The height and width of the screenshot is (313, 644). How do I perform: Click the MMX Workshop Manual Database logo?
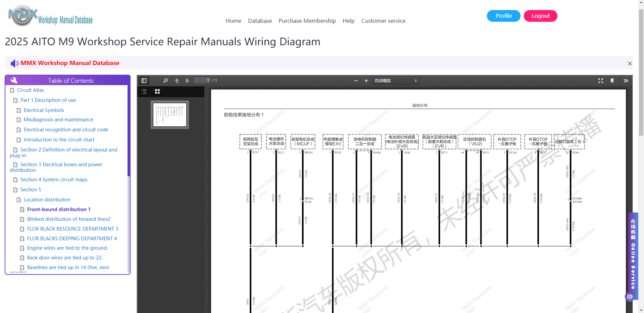click(x=50, y=16)
